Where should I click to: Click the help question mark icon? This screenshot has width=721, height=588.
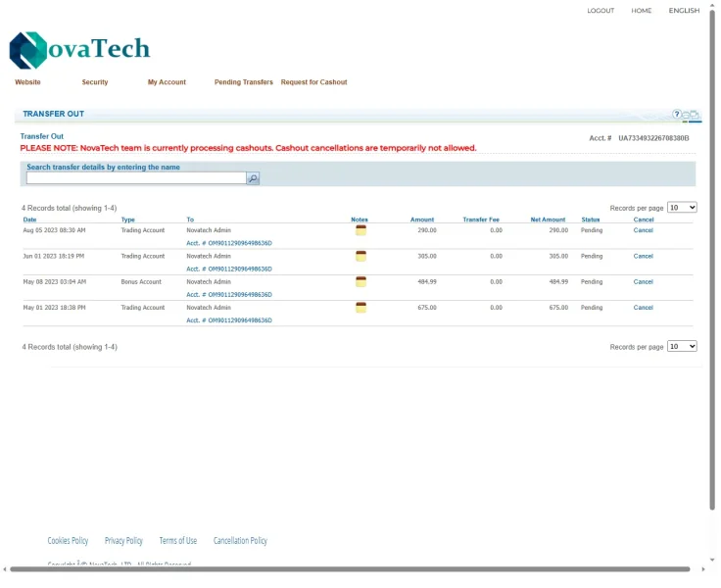pos(676,115)
